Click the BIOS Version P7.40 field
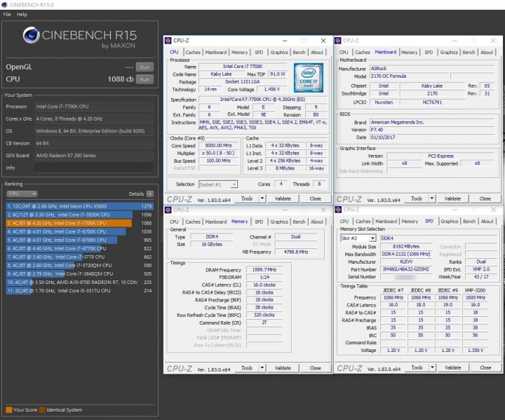The width and height of the screenshot is (505, 420). point(432,130)
